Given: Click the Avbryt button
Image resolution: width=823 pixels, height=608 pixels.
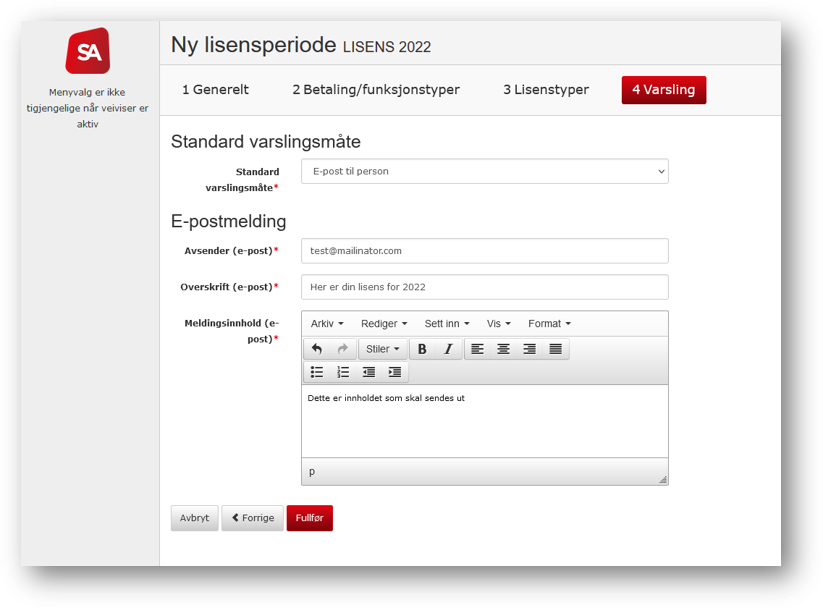Looking at the screenshot, I should coord(194,518).
